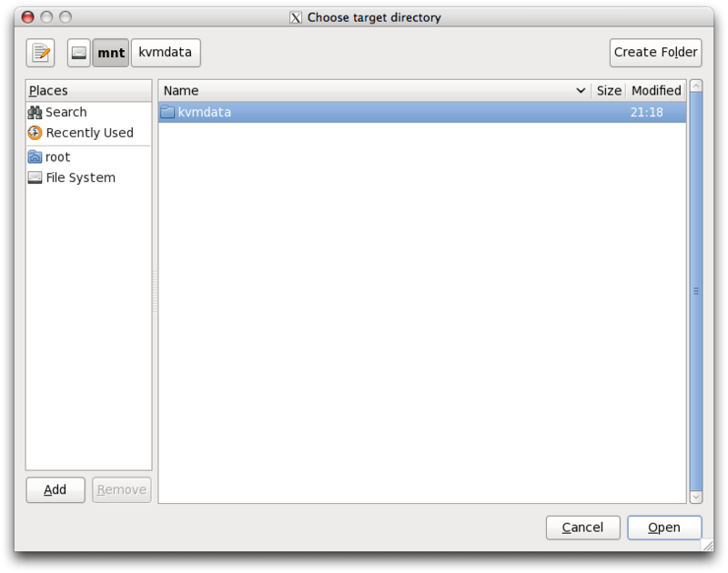This screenshot has width=728, height=573.
Task: Click the root home folder icon
Action: coord(35,156)
